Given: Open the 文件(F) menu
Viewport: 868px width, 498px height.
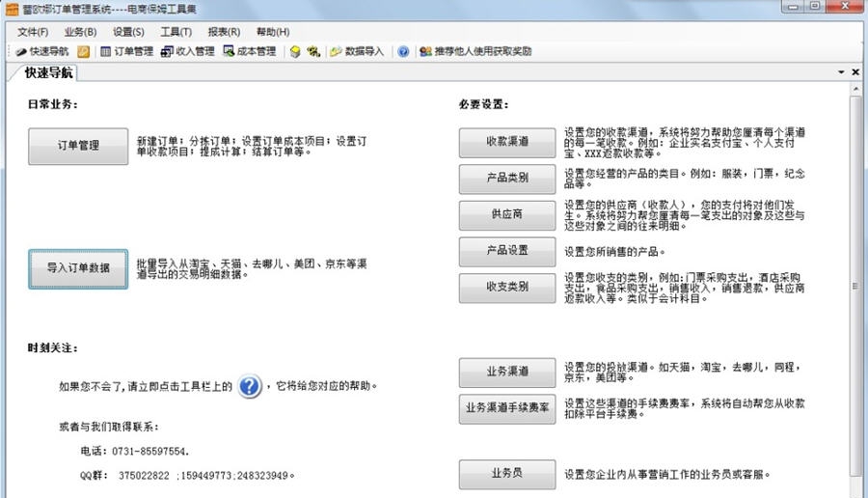Looking at the screenshot, I should (33, 32).
